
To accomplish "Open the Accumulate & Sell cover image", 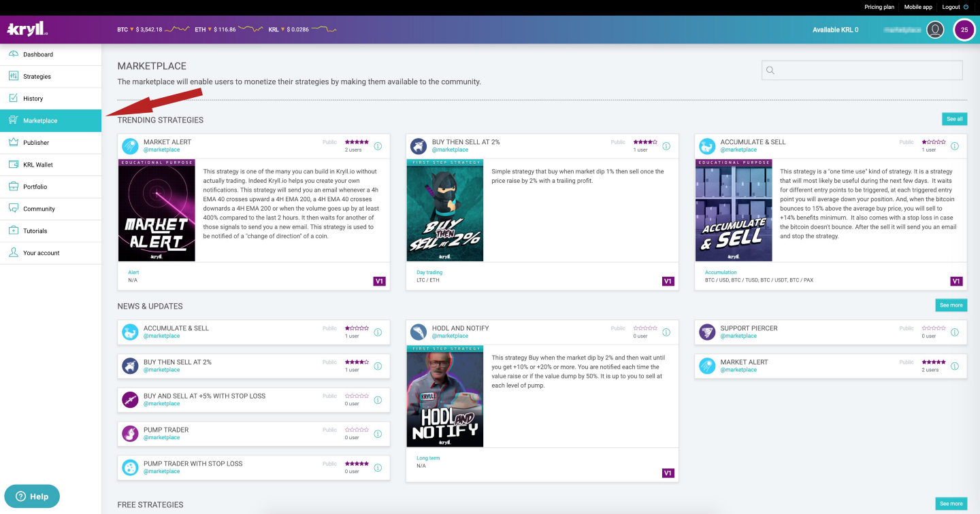I will click(x=734, y=210).
